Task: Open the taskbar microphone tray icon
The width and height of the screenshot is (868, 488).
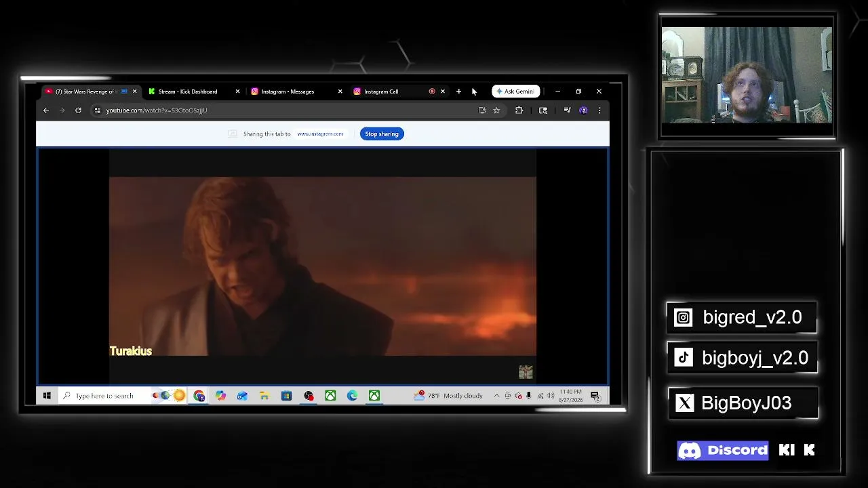Action: [x=529, y=396]
